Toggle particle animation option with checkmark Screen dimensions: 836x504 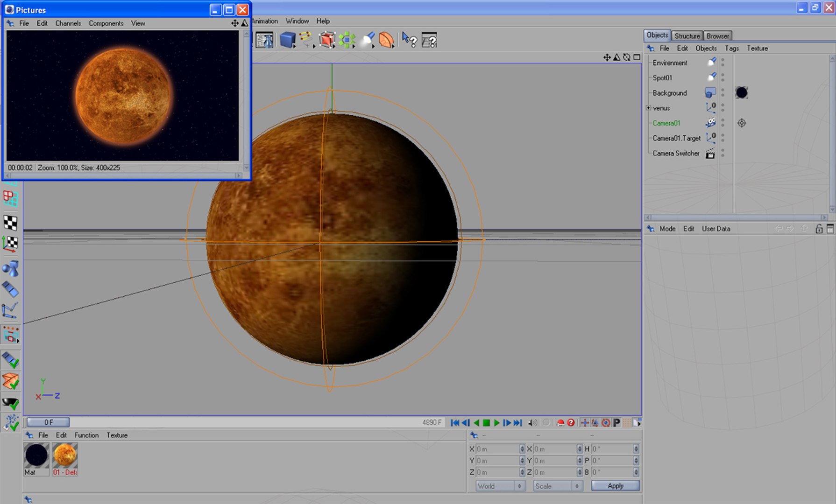(x=10, y=423)
